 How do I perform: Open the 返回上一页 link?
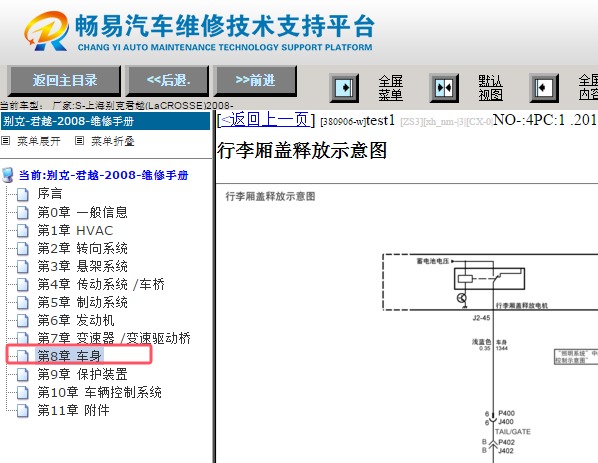tap(266, 120)
